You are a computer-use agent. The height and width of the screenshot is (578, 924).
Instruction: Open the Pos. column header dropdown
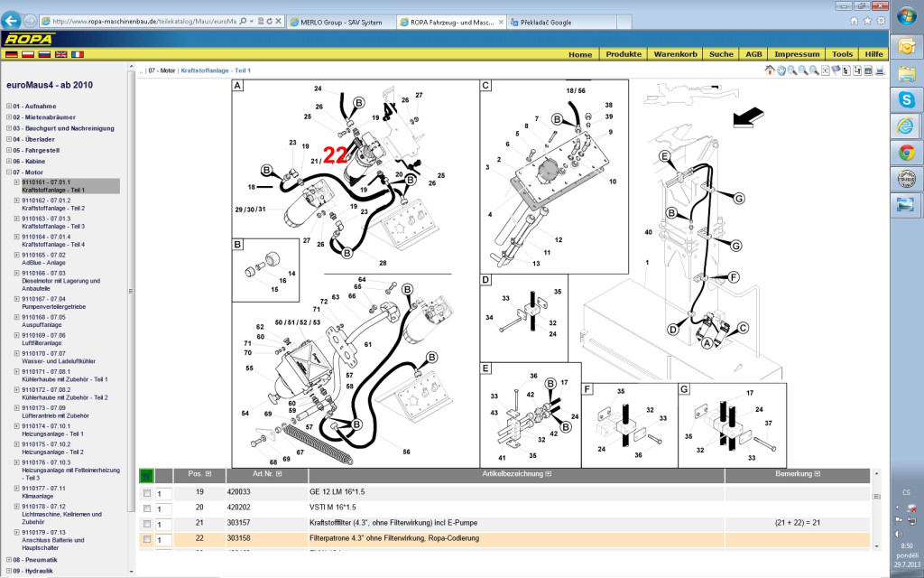click(x=208, y=474)
